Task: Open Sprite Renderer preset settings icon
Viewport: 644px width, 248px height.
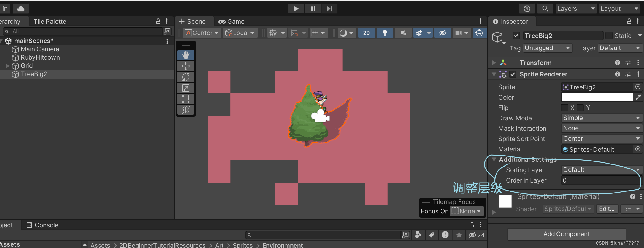Action: coord(628,74)
